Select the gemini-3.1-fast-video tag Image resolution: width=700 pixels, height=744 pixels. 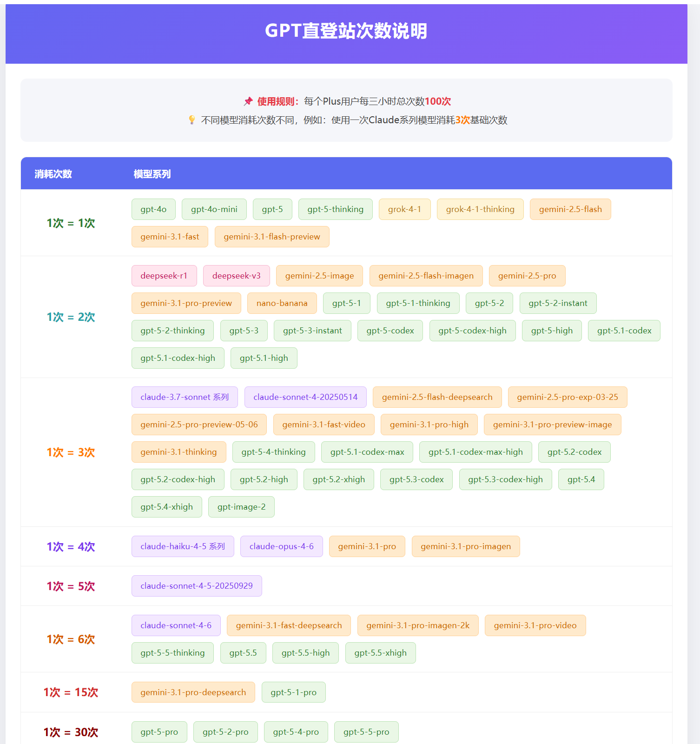[324, 425]
